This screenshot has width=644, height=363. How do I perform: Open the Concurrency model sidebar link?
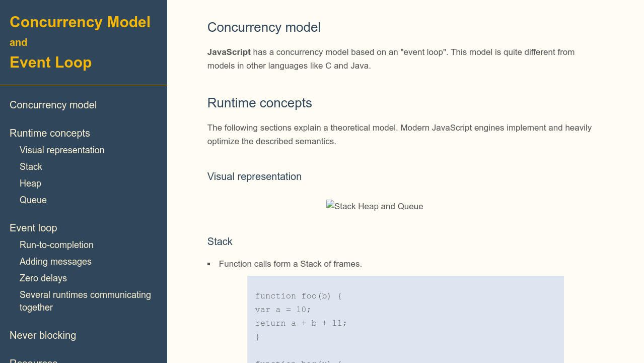pyautogui.click(x=53, y=105)
